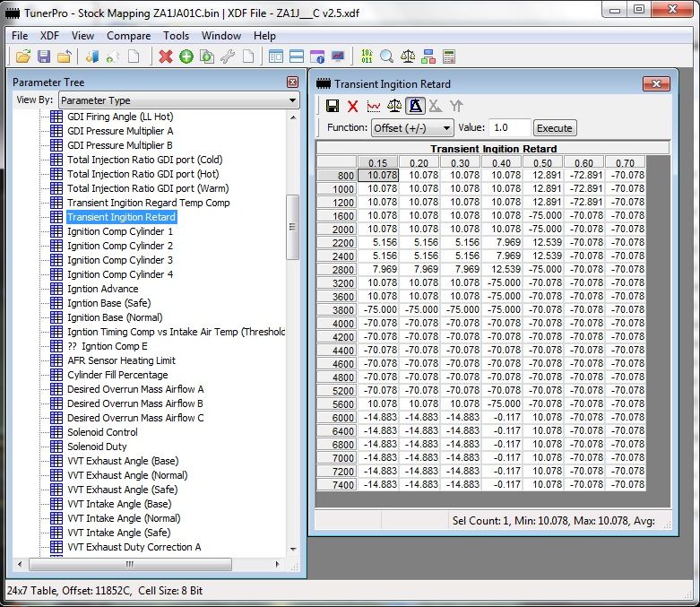Image resolution: width=700 pixels, height=607 pixels.
Task: Toggle the highlighted bold A table toolbar button
Action: [x=415, y=106]
